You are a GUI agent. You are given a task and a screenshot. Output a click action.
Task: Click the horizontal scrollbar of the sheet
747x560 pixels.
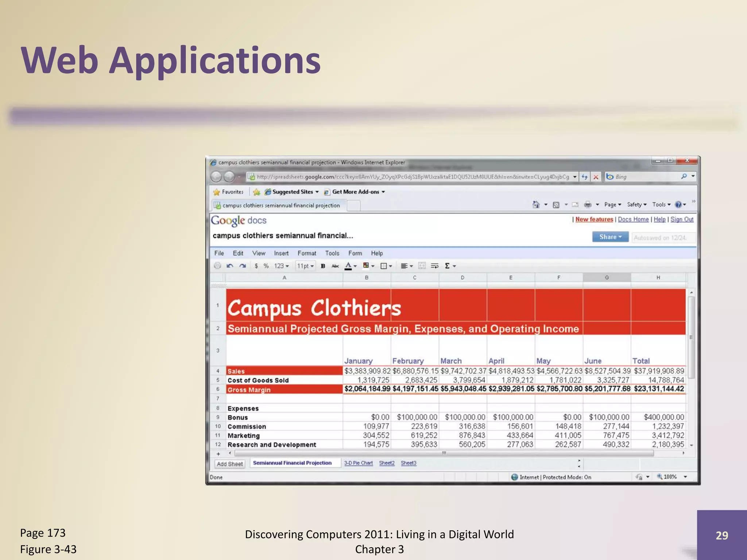click(x=444, y=453)
